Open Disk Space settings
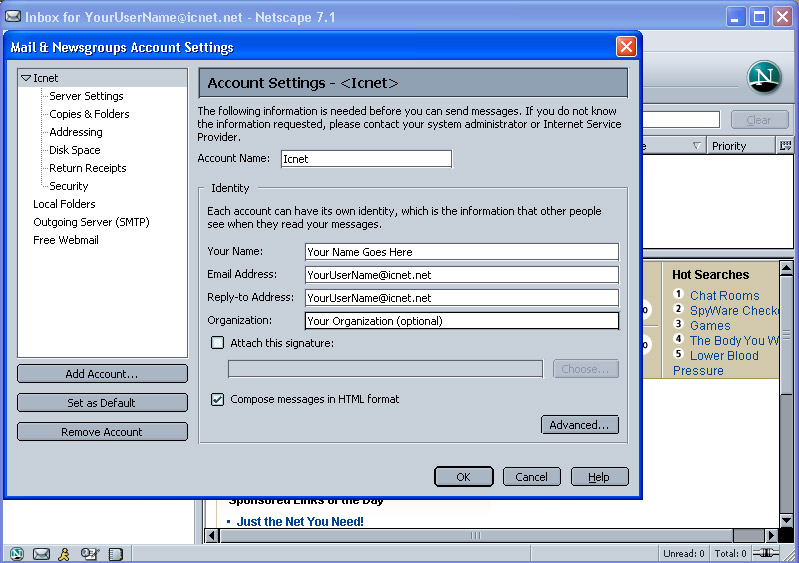The width and height of the screenshot is (799, 563). point(74,150)
